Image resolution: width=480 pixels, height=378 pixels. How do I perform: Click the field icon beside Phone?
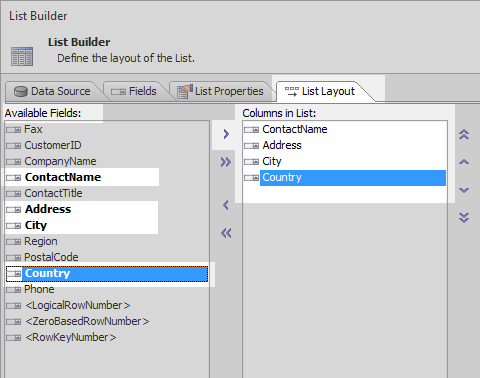[13, 290]
